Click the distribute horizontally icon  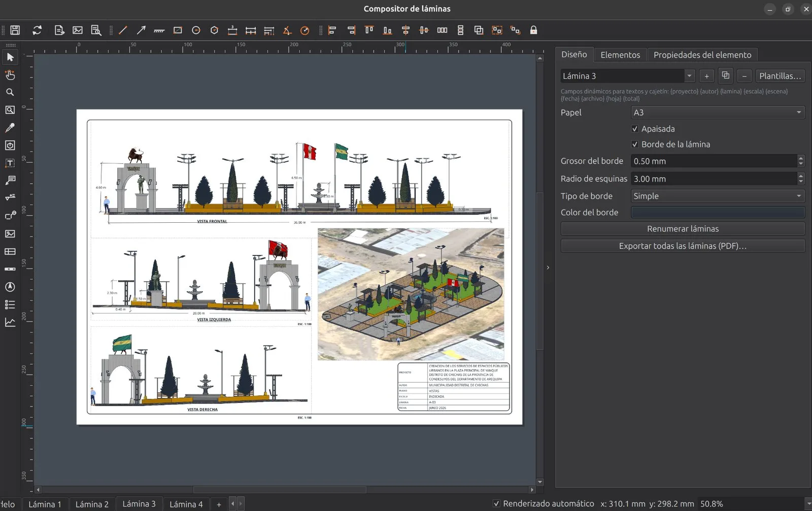[x=442, y=30]
